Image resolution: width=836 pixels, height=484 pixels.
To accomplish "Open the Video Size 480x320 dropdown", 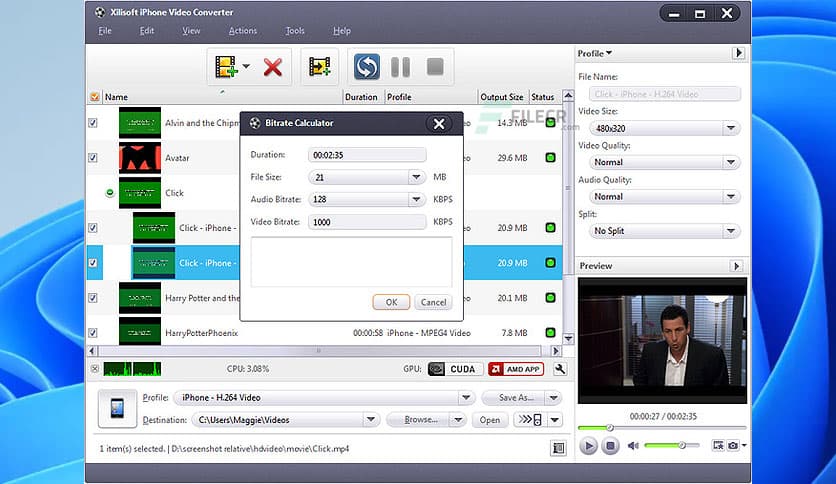I will [x=730, y=128].
